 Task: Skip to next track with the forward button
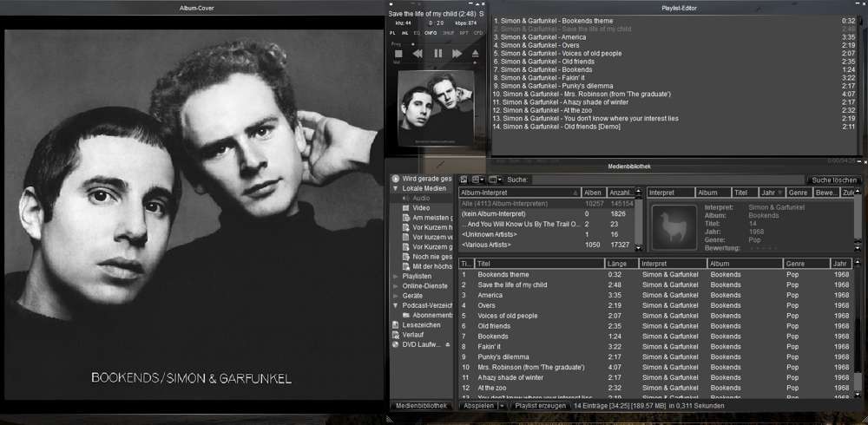pyautogui.click(x=457, y=54)
